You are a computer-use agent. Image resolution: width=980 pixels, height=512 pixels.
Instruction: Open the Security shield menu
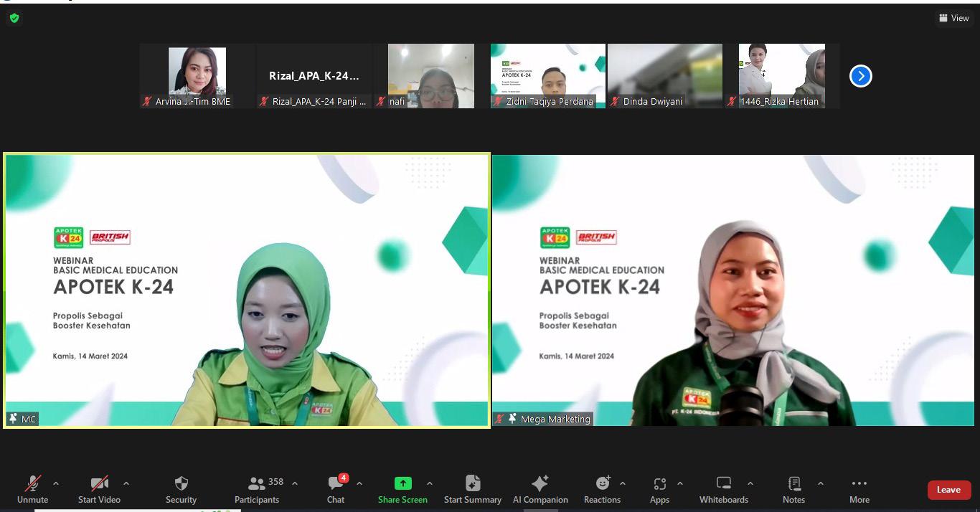[181, 490]
